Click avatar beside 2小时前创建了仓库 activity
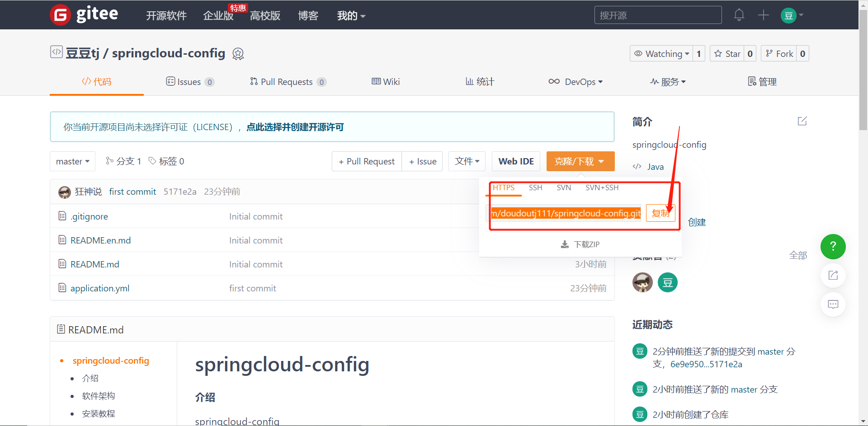This screenshot has width=868, height=426. 640,414
